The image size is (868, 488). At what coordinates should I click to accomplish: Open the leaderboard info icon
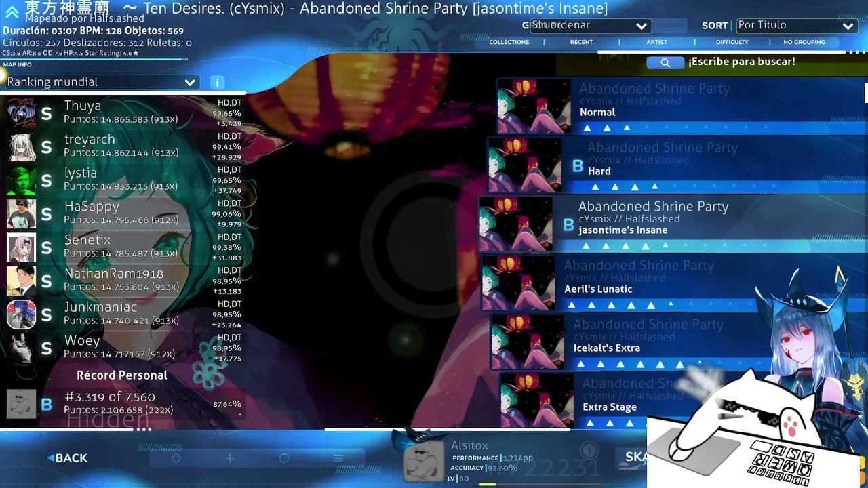pos(217,83)
